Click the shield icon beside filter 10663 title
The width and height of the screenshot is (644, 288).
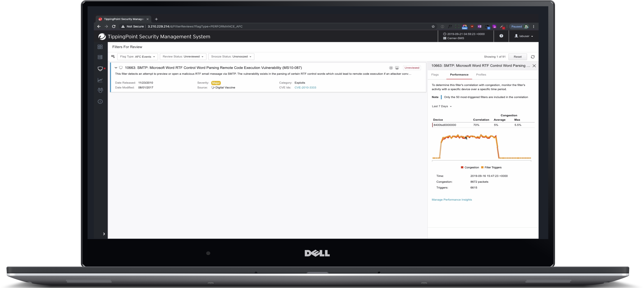pos(121,68)
